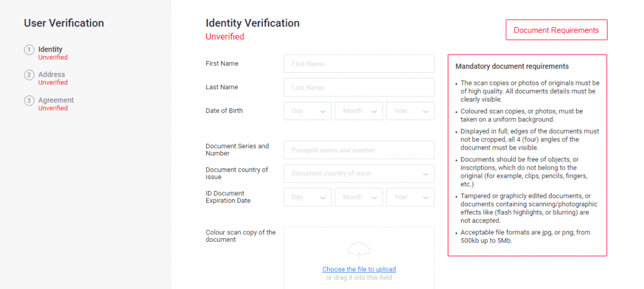The image size is (644, 289).
Task: Click the Last Name input field
Action: tap(358, 87)
